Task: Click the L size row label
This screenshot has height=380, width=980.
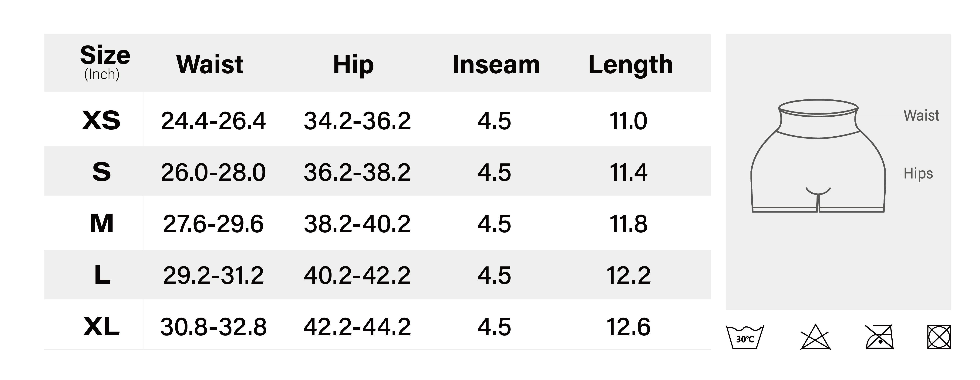Action: click(x=102, y=275)
